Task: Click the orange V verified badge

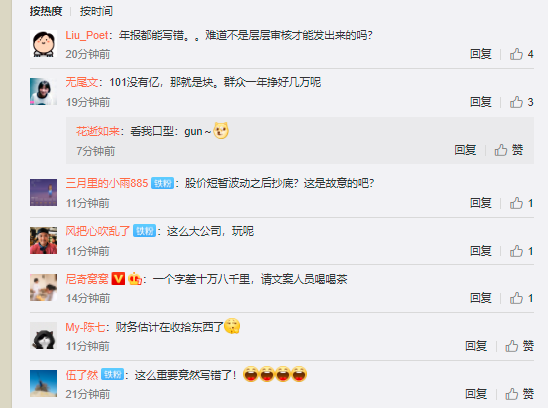Action: point(118,279)
